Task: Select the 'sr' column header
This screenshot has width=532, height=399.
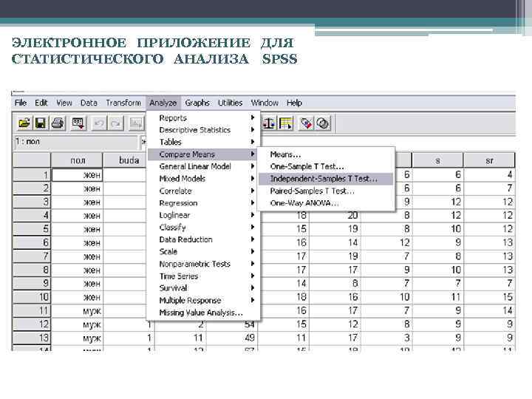Action: [489, 160]
